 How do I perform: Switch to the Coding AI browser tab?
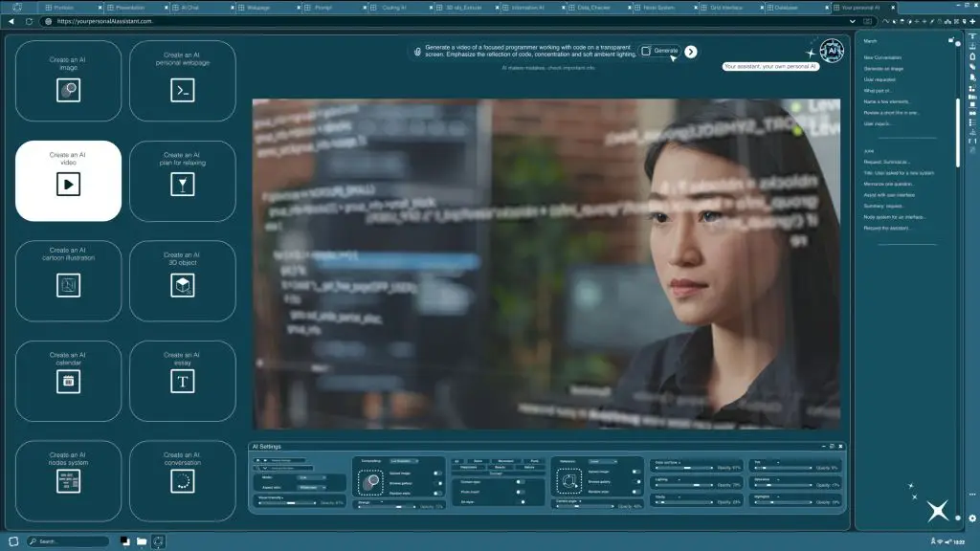point(392,7)
